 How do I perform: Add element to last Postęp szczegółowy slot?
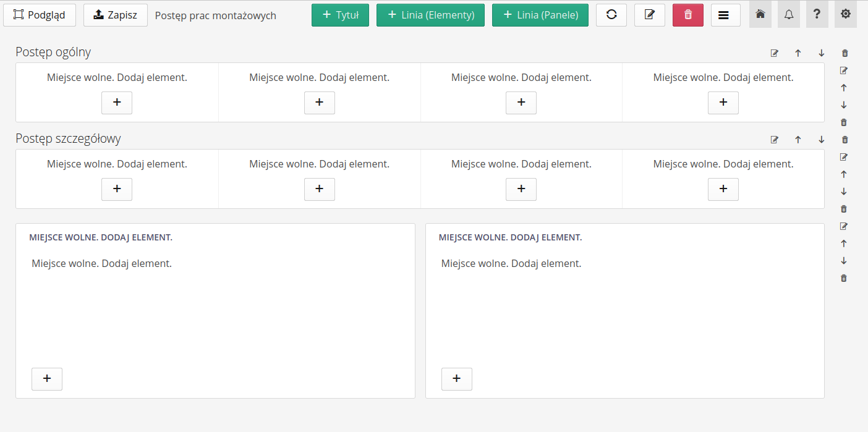click(x=723, y=189)
